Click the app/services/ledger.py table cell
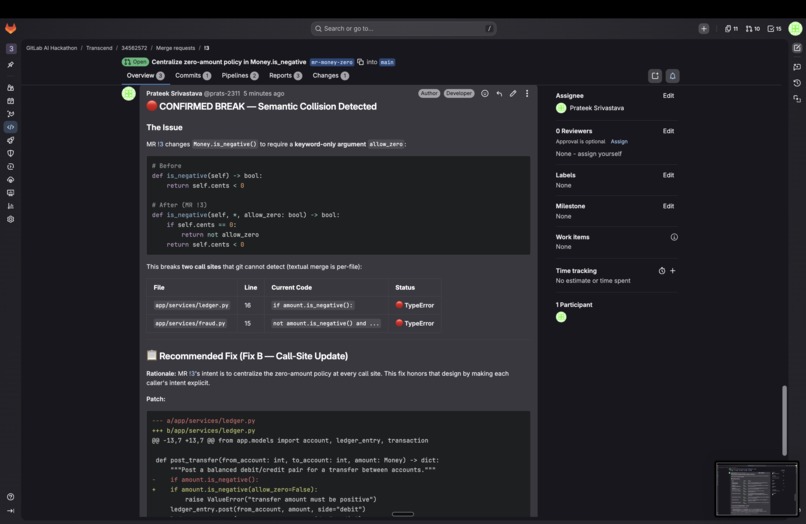The image size is (806, 524). click(192, 305)
